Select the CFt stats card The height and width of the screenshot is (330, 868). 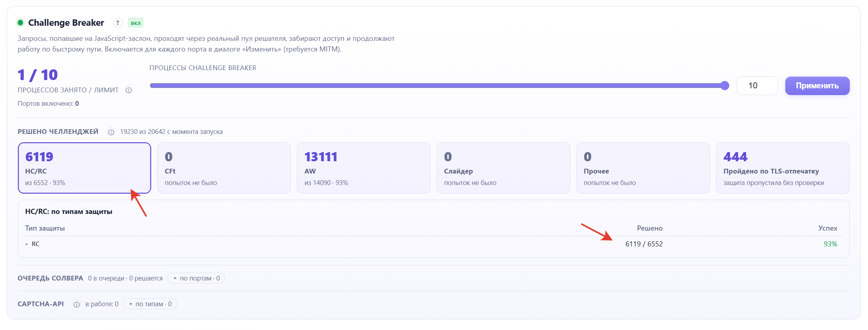[x=224, y=168]
